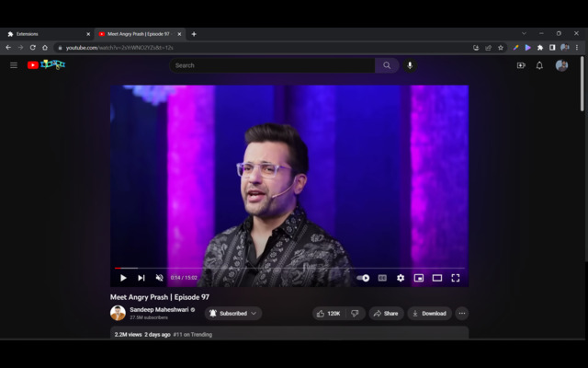The image size is (588, 368).
Task: Switch to the Extensions browser tab
Action: tap(47, 34)
